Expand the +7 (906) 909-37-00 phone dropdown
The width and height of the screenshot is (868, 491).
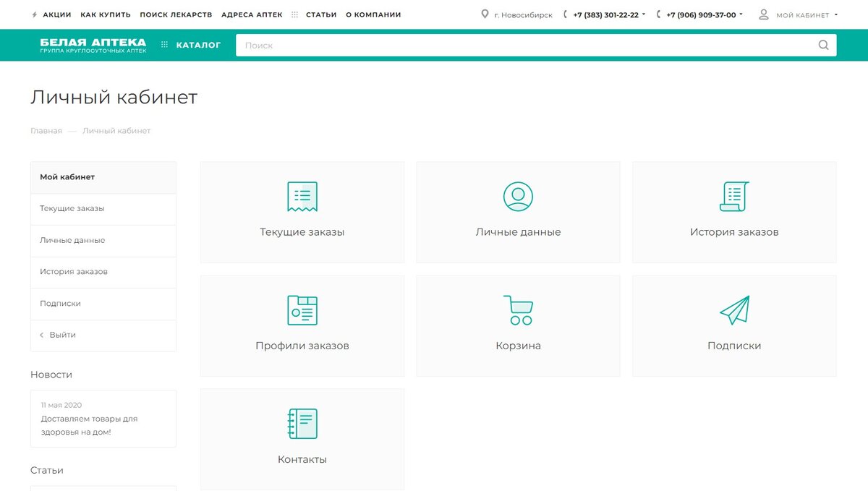point(741,14)
